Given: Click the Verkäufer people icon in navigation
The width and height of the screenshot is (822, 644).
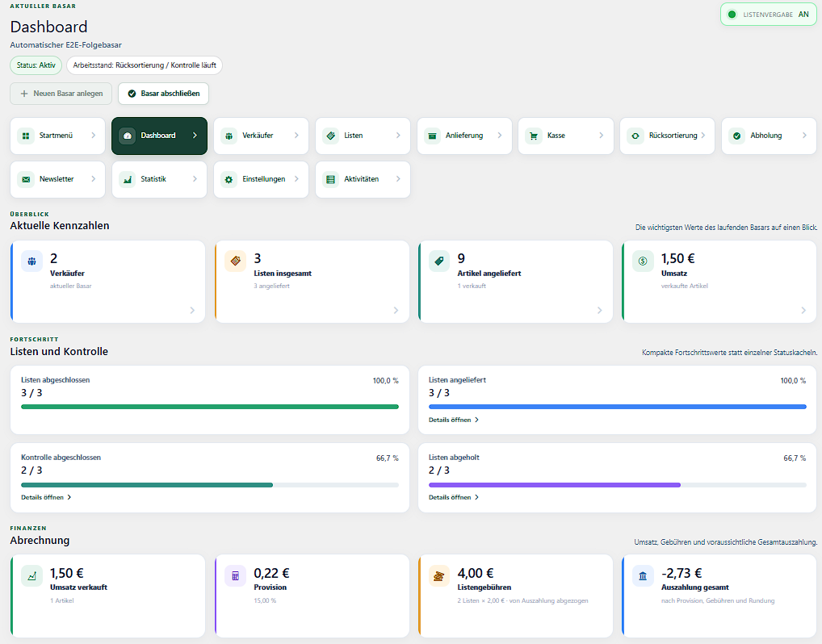Looking at the screenshot, I should pyautogui.click(x=229, y=136).
